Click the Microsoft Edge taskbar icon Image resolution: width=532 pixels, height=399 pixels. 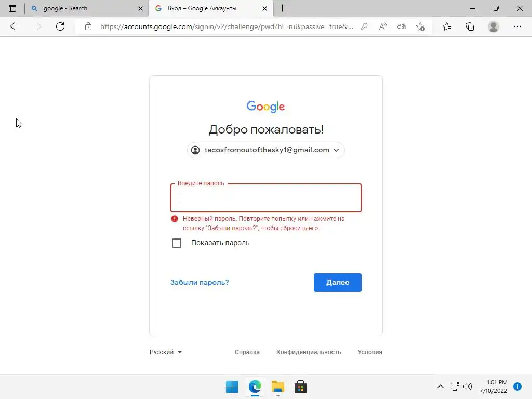tap(255, 387)
